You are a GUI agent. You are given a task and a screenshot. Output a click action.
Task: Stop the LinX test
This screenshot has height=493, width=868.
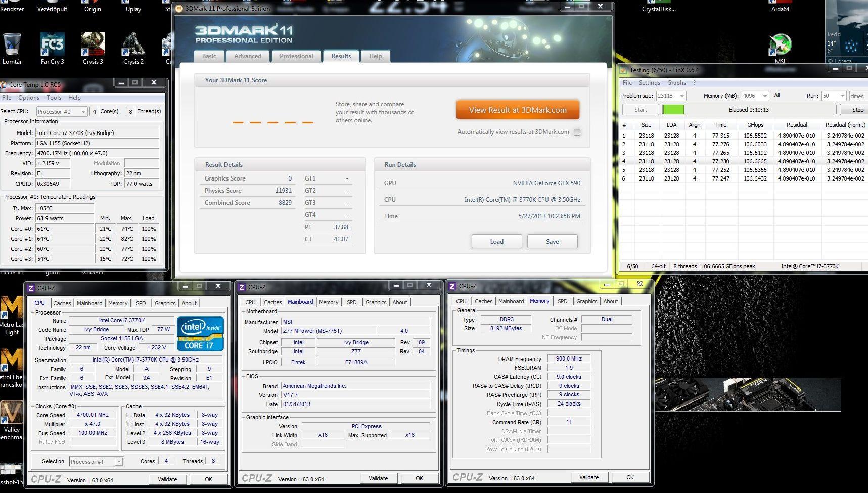[856, 110]
